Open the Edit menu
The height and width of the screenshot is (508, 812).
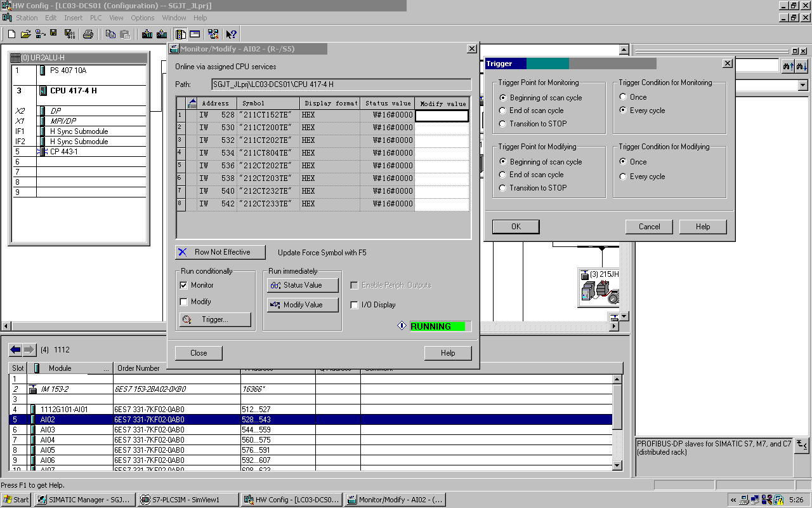tap(51, 18)
